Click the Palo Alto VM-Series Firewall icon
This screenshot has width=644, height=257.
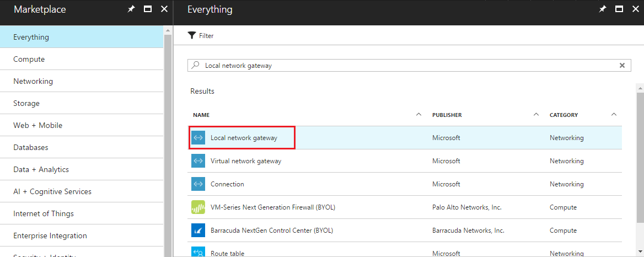coord(198,207)
